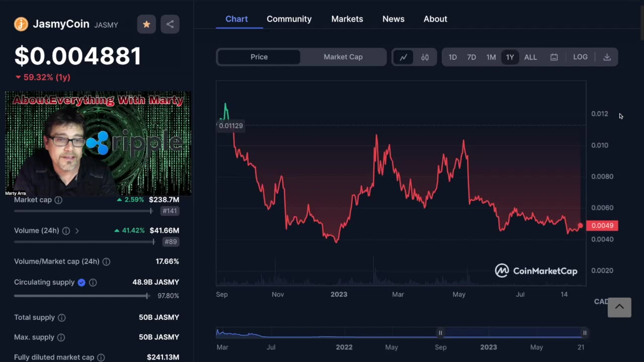Viewport: 644px width, 362px height.
Task: Click the JASMY ticker symbol text
Action: point(106,25)
